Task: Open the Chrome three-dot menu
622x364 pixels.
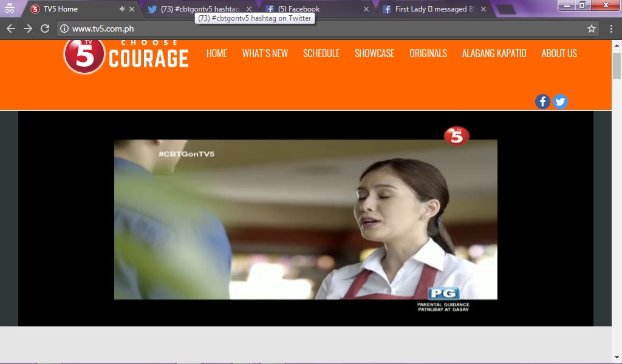Action: pos(611,29)
